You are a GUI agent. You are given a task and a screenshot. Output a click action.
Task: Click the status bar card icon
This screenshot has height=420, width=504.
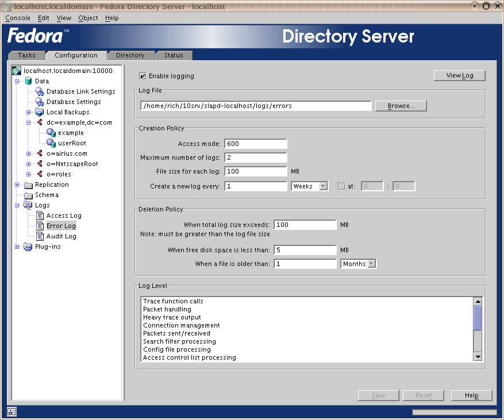pyautogui.click(x=12, y=411)
